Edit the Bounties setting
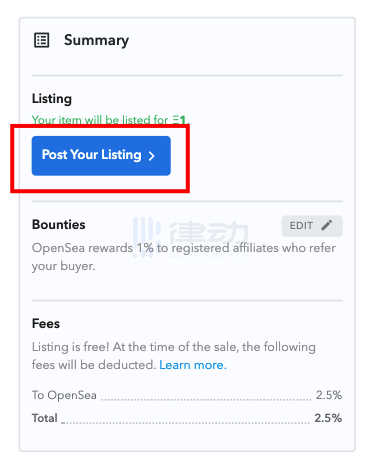The height and width of the screenshot is (475, 382). click(312, 226)
